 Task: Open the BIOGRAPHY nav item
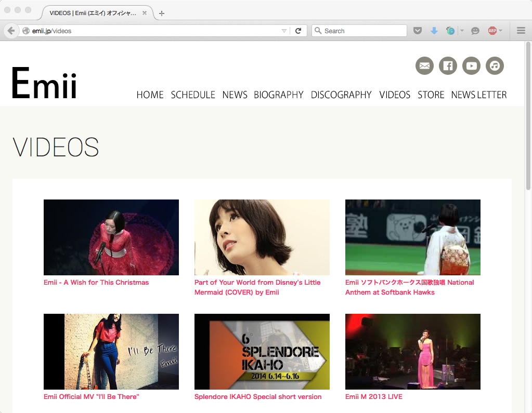[279, 95]
